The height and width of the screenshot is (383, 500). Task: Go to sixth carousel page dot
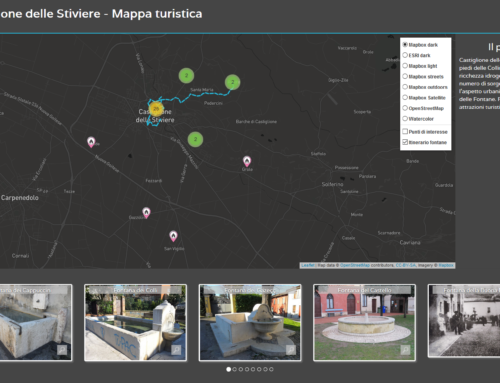pos(259,369)
